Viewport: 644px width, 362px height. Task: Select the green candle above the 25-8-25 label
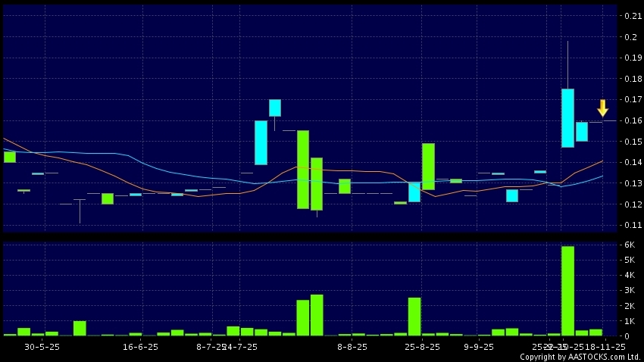pyautogui.click(x=428, y=166)
